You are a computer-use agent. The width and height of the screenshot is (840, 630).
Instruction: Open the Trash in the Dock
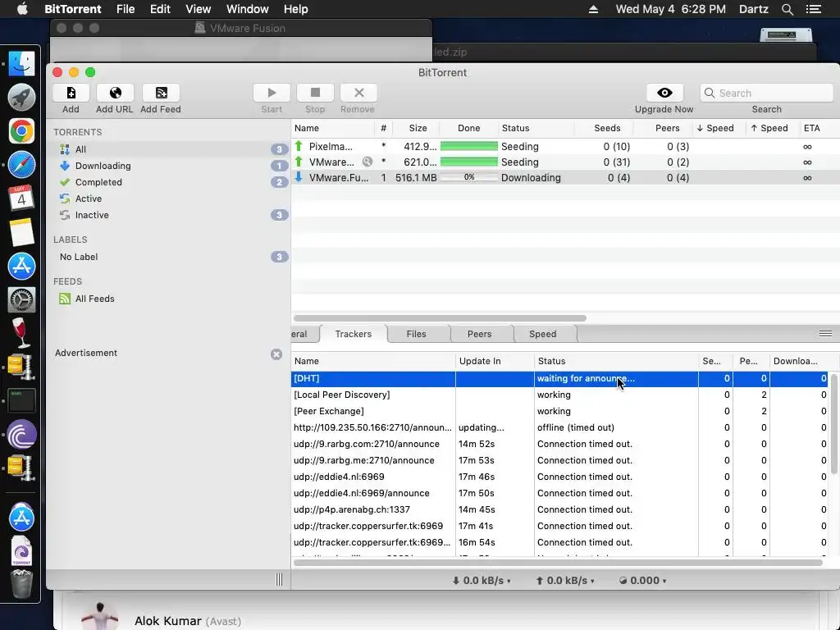(21, 584)
